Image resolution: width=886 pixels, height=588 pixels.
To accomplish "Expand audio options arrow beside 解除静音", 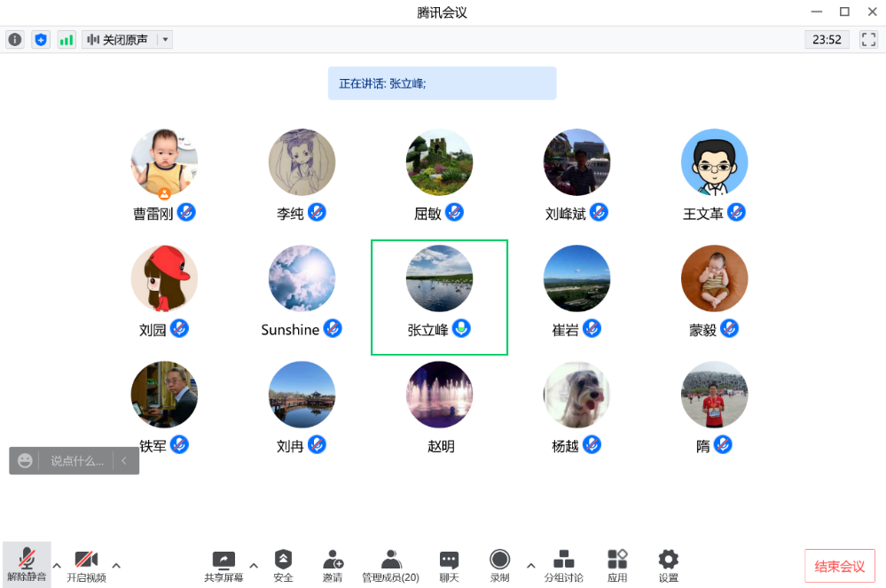I will point(57,565).
